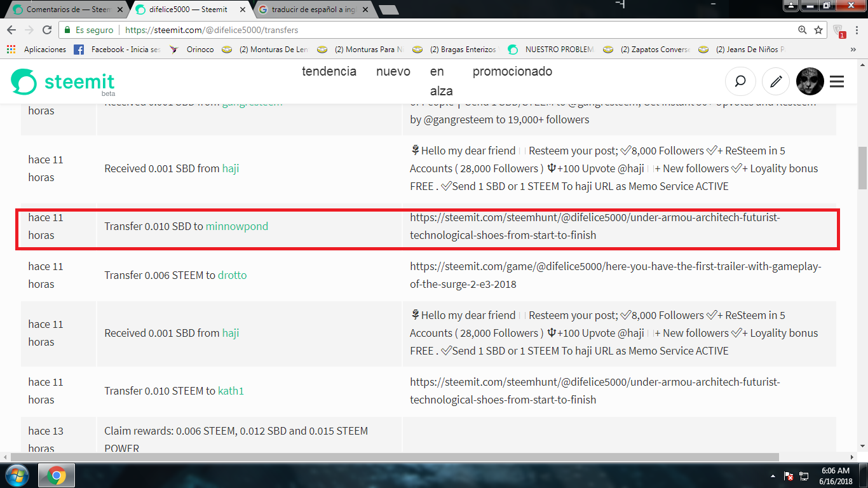Click the memo URL in the kath1 transfer row
The height and width of the screenshot is (488, 868).
tap(595, 391)
